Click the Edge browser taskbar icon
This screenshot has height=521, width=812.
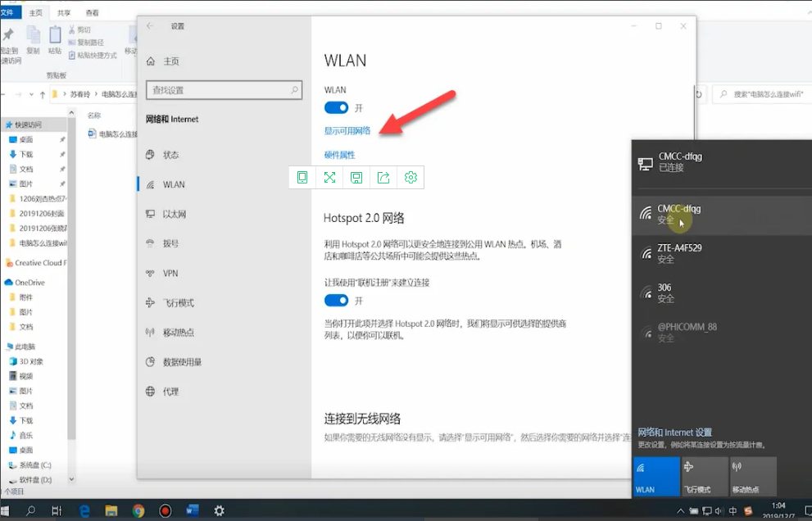(x=84, y=510)
